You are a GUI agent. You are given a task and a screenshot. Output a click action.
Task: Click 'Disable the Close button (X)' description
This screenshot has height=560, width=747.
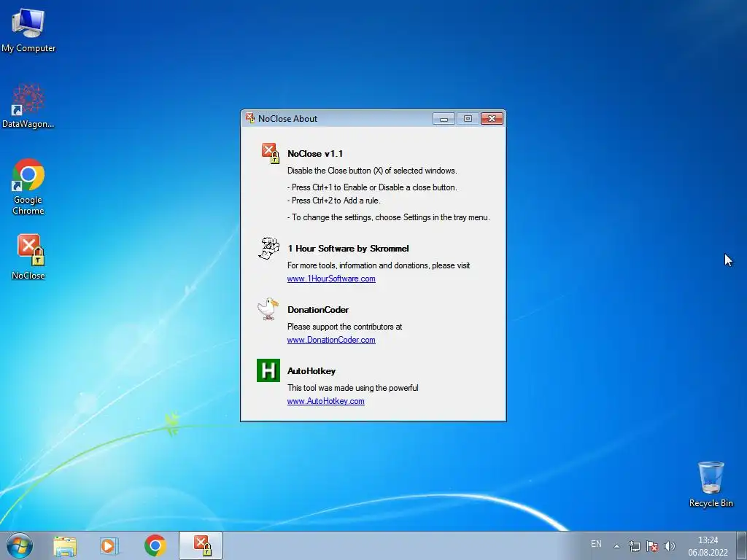[x=372, y=171]
